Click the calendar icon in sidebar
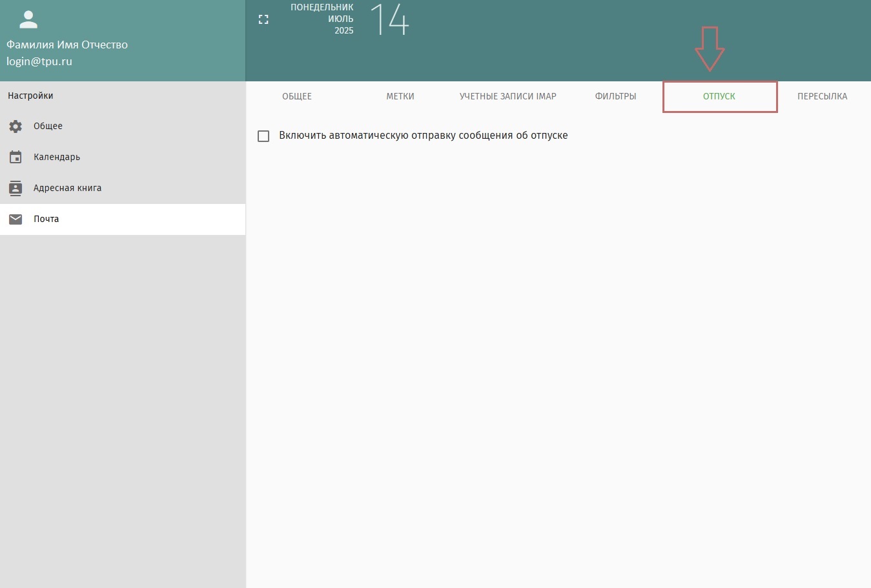871x588 pixels. 15,157
